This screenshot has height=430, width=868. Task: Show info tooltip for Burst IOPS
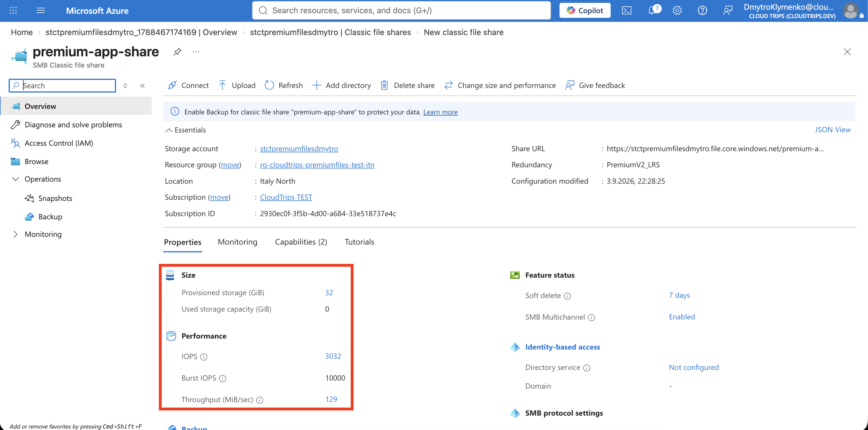[222, 379]
